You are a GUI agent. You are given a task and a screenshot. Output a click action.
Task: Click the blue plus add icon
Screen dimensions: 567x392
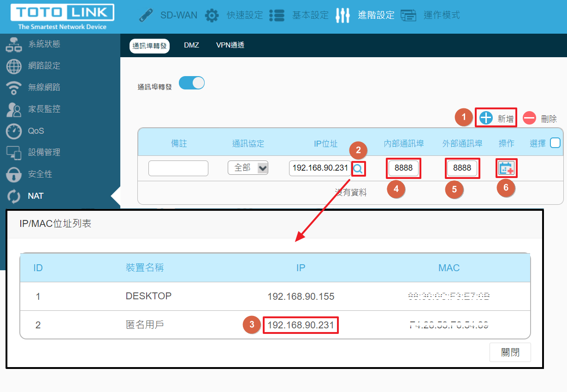[x=486, y=118]
